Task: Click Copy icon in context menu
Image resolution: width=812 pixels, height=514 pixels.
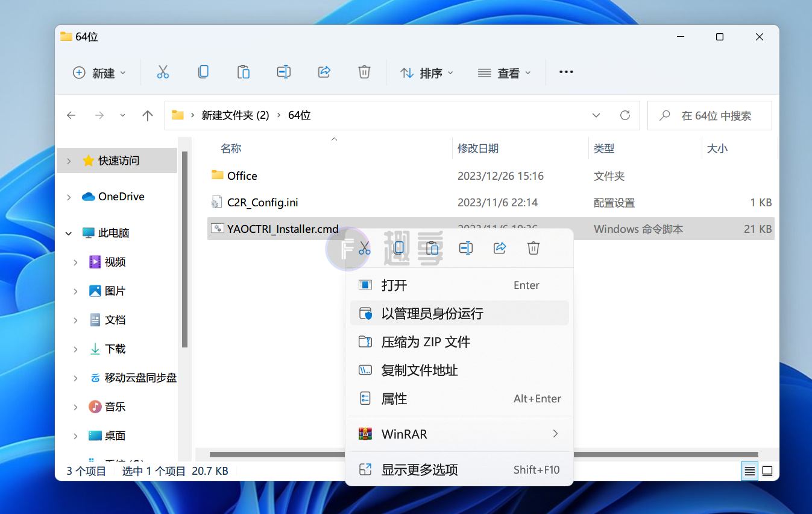Action: [x=398, y=248]
